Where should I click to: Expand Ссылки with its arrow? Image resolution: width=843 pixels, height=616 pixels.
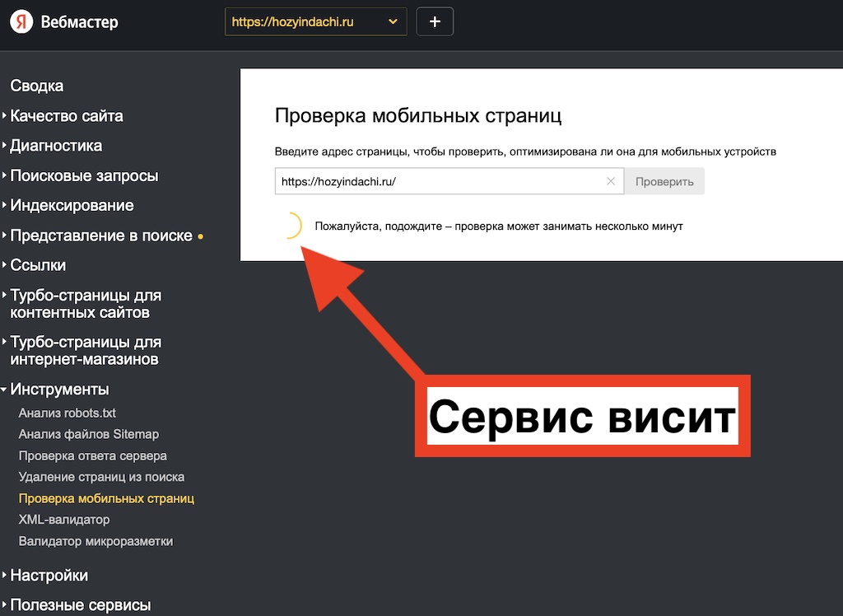(4, 264)
